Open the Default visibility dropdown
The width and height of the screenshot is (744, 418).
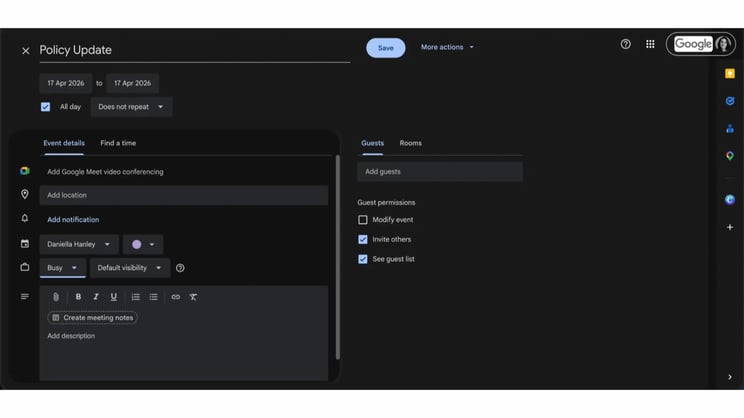pos(129,268)
